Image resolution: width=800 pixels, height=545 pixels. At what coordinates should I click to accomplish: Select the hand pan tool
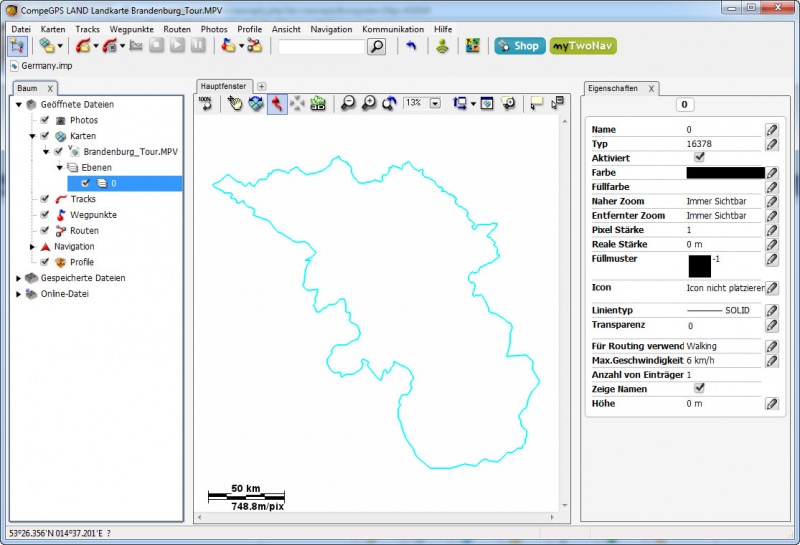[x=235, y=103]
